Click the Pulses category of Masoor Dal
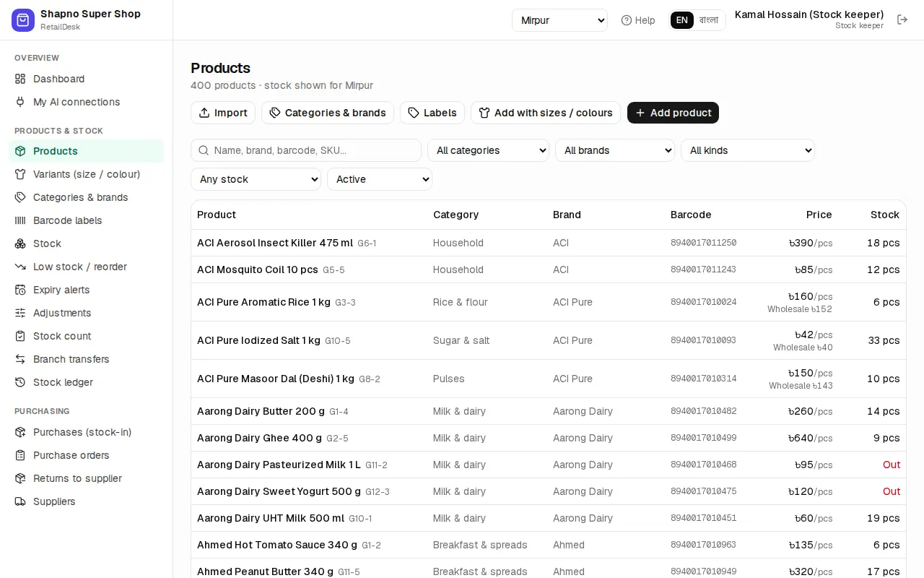Image resolution: width=924 pixels, height=578 pixels. tap(449, 379)
